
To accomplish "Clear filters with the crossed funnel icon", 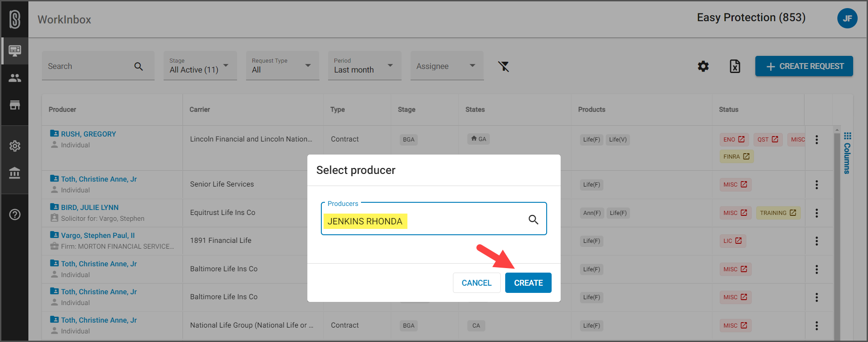I will coord(503,67).
